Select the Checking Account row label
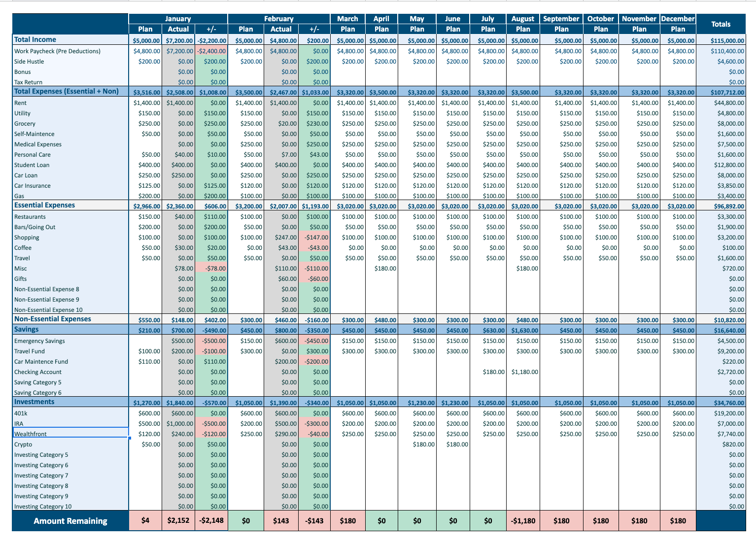 [38, 372]
